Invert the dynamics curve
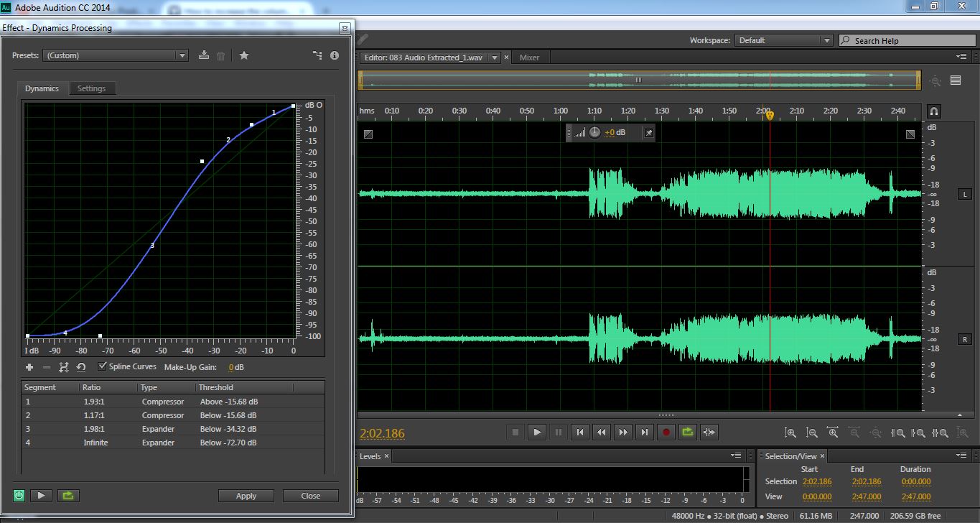 coord(64,367)
